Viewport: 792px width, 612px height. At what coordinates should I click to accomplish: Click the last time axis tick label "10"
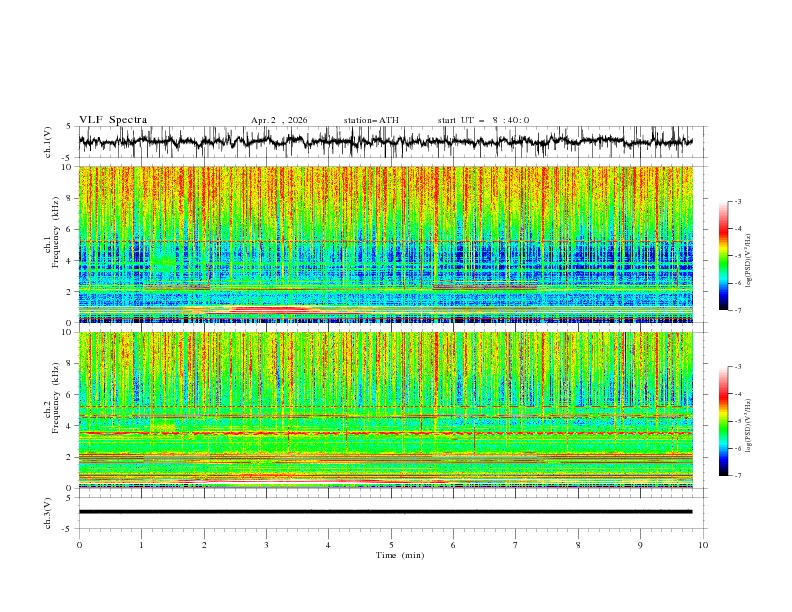click(x=703, y=545)
